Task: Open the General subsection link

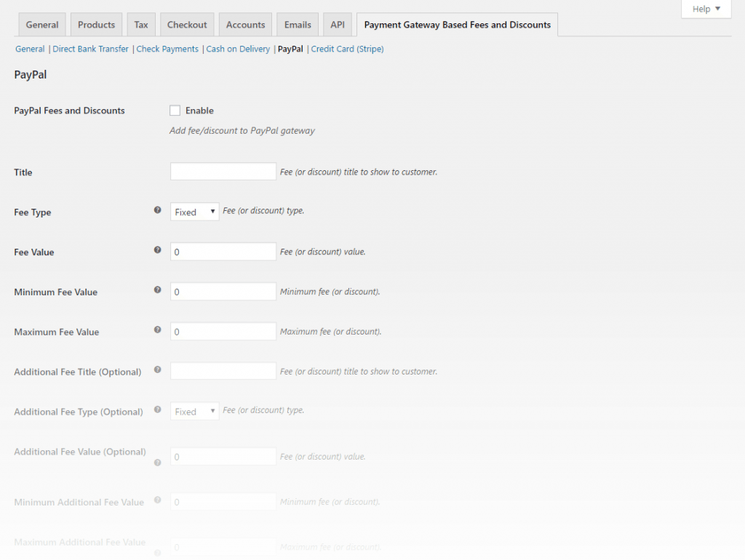Action: pos(30,49)
